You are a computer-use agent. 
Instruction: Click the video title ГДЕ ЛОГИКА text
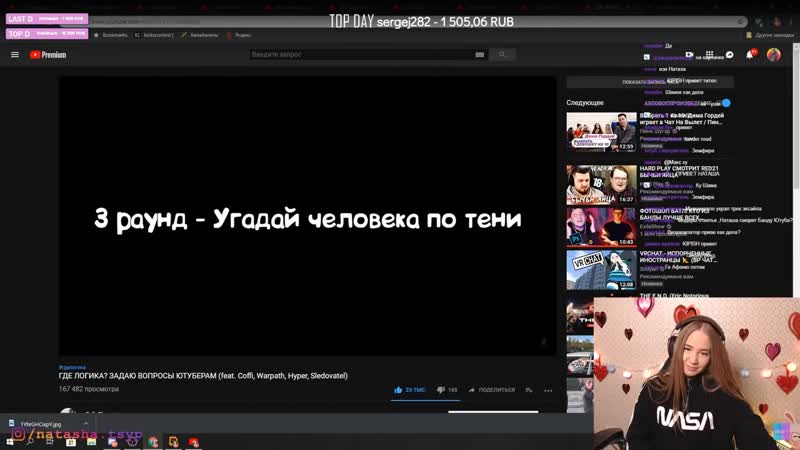(203, 376)
